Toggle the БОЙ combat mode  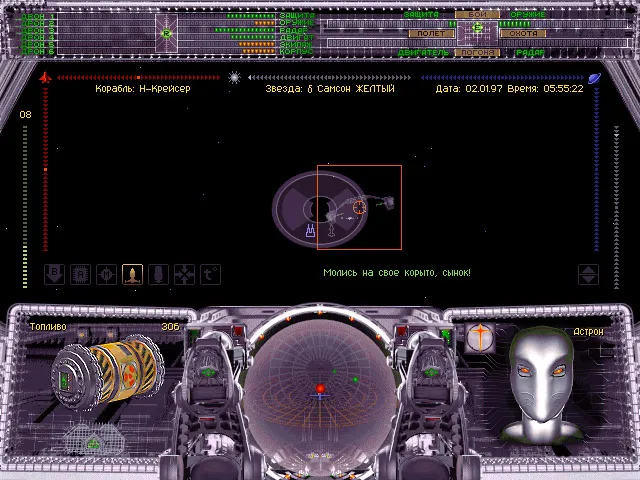tap(478, 15)
